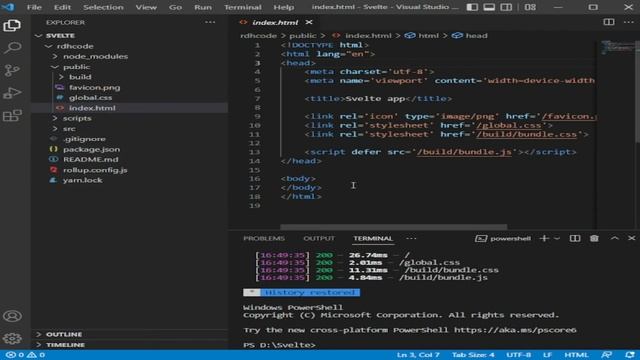The height and width of the screenshot is (360, 640).
Task: Open the Go menu
Action: (x=175, y=7)
